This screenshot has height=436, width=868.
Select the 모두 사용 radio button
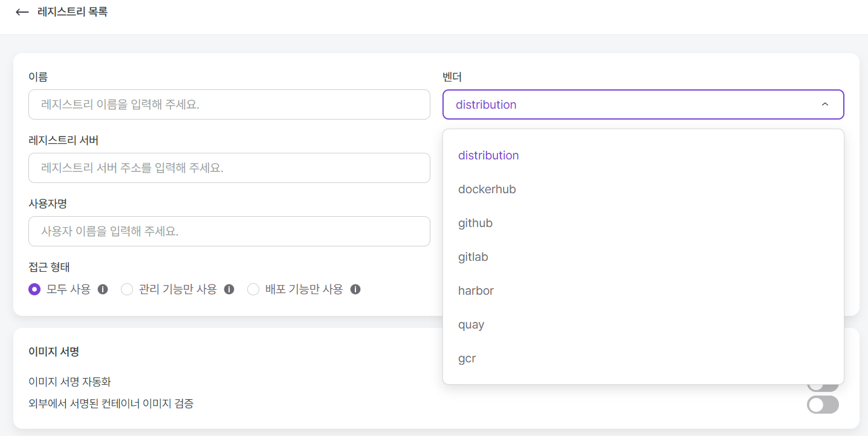34,289
